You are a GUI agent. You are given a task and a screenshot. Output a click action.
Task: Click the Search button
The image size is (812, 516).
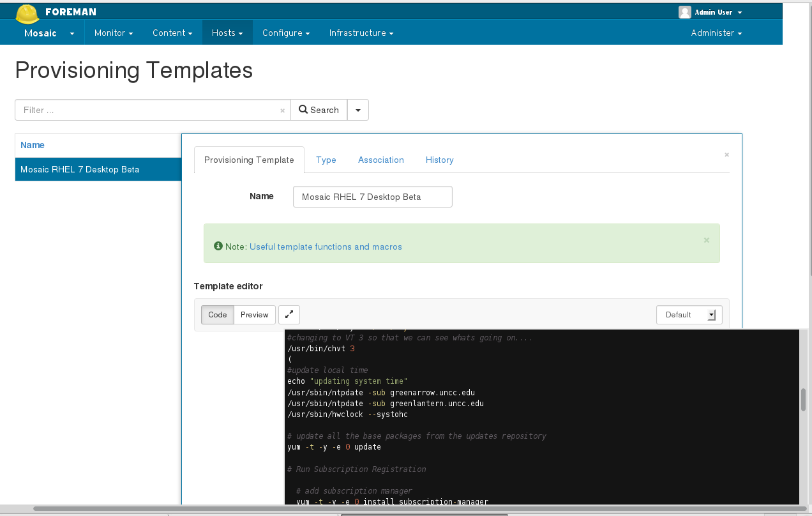click(x=319, y=110)
